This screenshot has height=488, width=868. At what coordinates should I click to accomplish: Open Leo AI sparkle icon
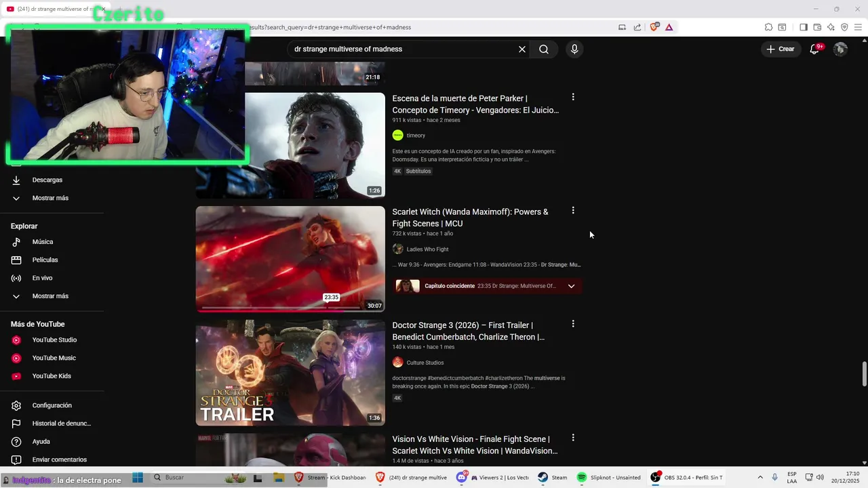tap(831, 27)
